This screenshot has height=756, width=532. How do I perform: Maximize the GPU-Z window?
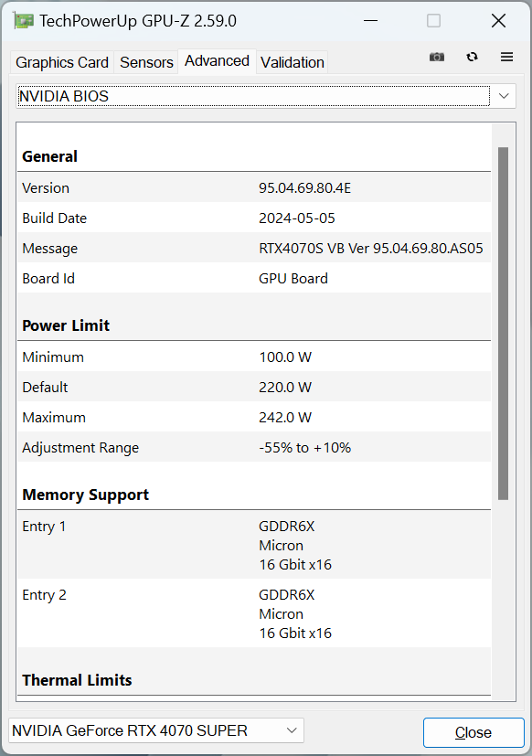click(x=433, y=21)
